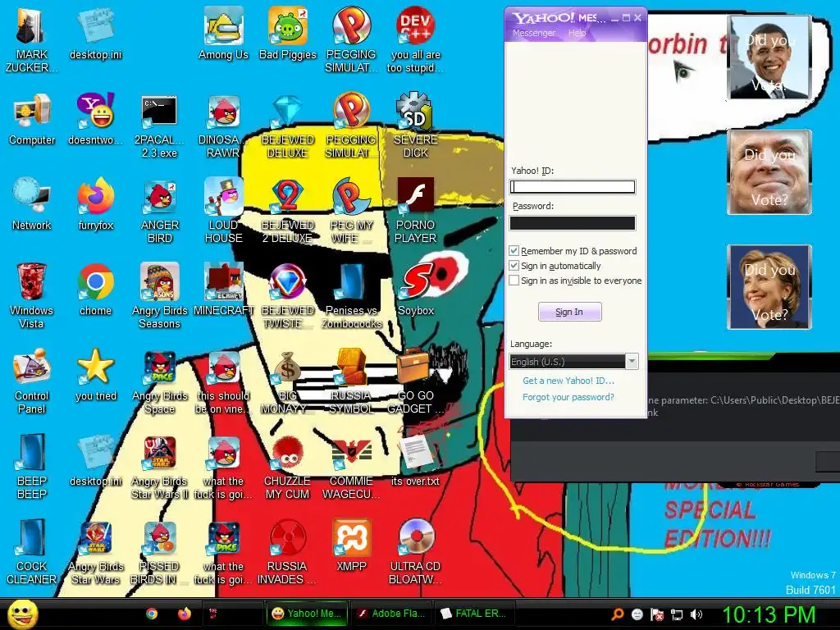This screenshot has height=630, width=840.
Task: Select the SEVERE DICK gear icon
Action: click(416, 126)
